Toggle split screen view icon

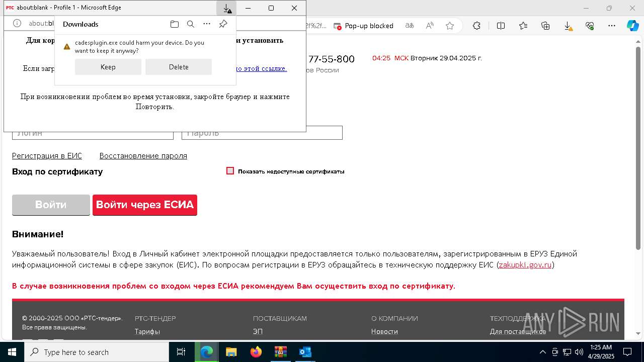pyautogui.click(x=501, y=26)
